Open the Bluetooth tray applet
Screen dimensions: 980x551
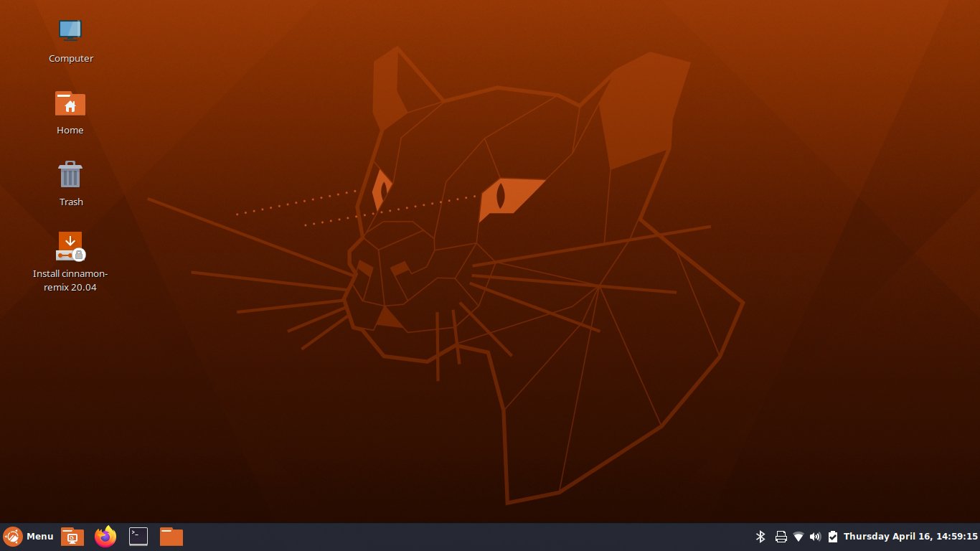pyautogui.click(x=761, y=537)
